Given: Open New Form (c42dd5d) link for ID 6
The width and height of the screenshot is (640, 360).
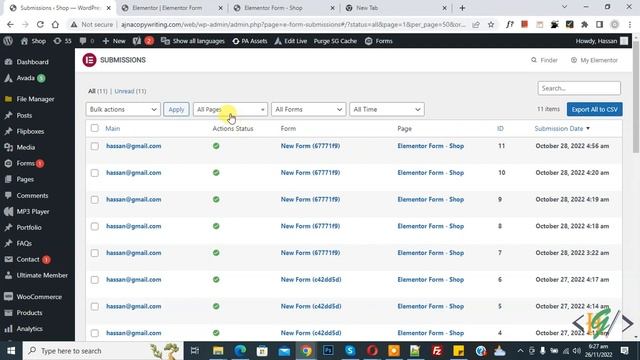Looking at the screenshot, I should point(311,280).
